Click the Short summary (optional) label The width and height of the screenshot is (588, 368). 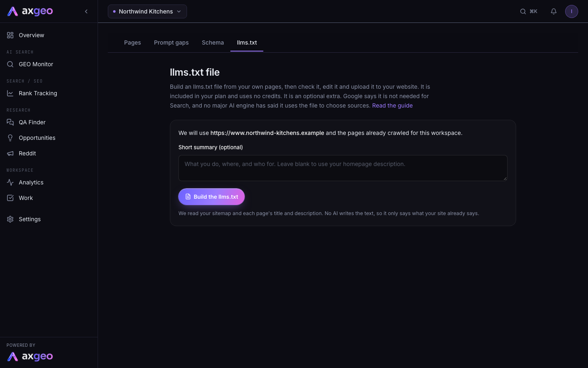[x=211, y=147]
